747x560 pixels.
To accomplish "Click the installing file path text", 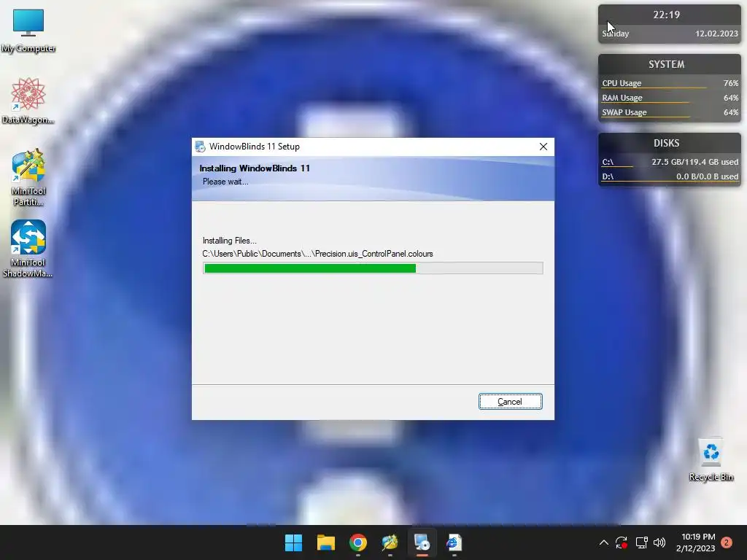I will [x=318, y=254].
